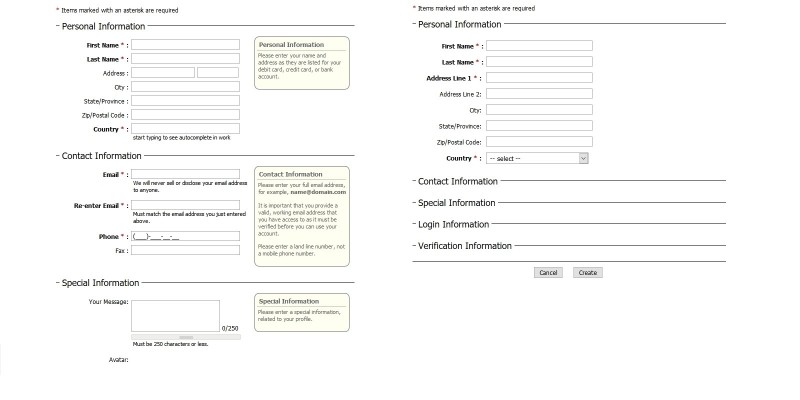Grab the resize grip below Your Message box
The height and width of the screenshot is (400, 800).
pyautogui.click(x=185, y=337)
